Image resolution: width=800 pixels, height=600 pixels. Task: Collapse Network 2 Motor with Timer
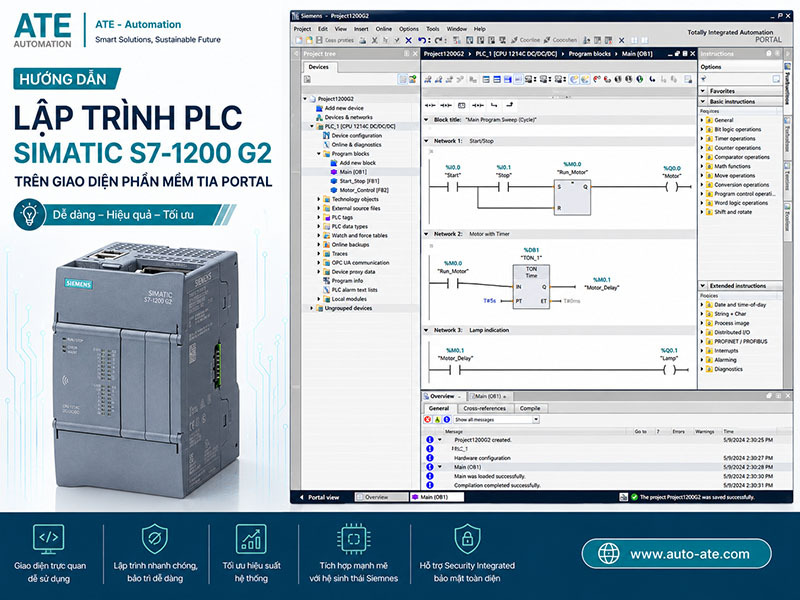427,234
